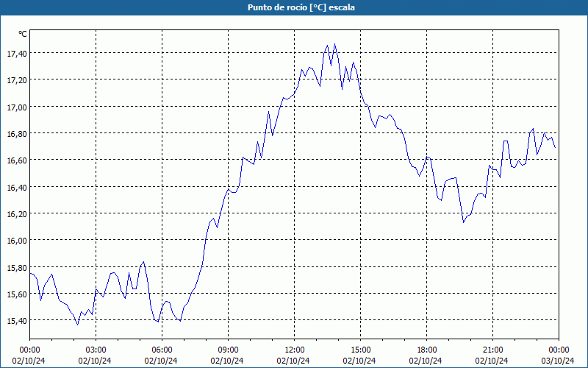
Task: Click the 16,40 y-axis label
Action: [17, 188]
